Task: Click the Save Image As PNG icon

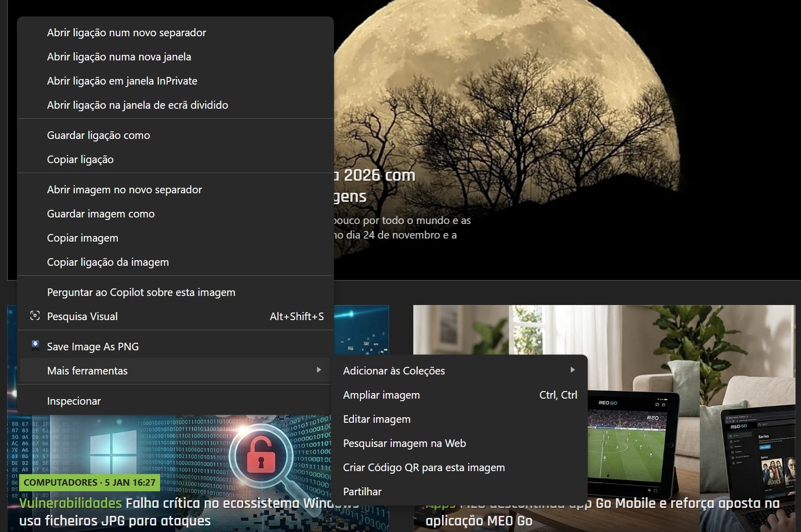Action: (x=35, y=346)
